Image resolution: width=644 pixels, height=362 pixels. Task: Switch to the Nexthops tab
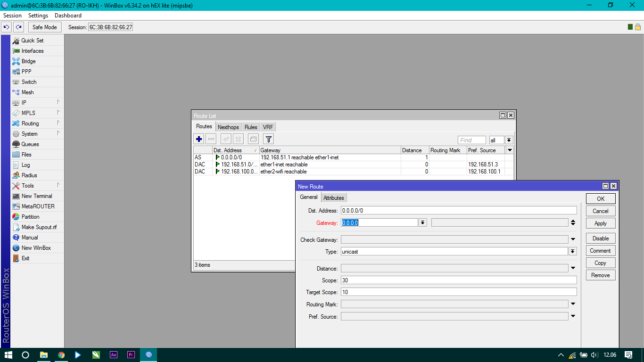point(228,127)
